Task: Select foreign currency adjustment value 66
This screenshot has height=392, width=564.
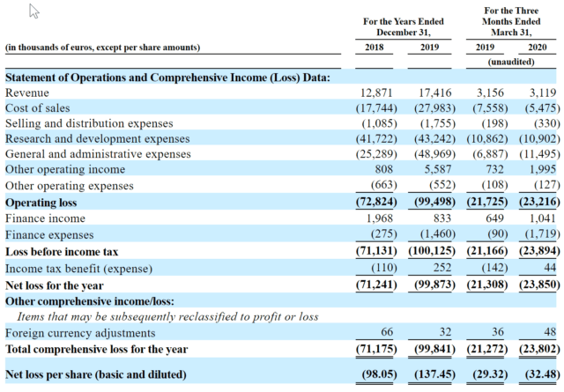Action: tap(387, 331)
